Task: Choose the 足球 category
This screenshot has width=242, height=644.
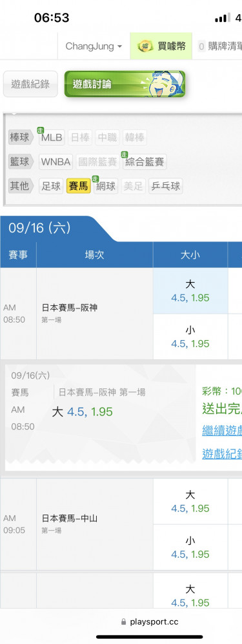Action: pos(51,186)
